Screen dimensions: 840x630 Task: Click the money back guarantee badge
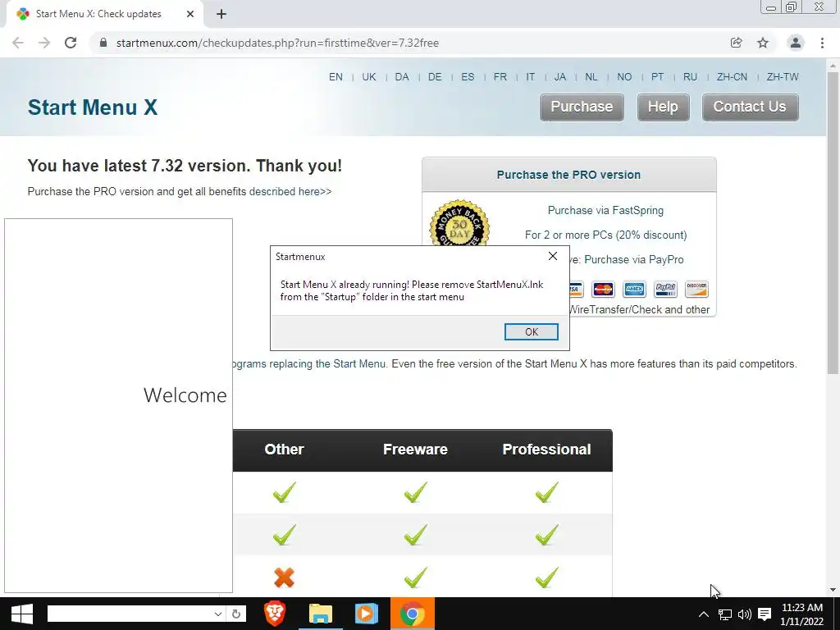pyautogui.click(x=459, y=223)
